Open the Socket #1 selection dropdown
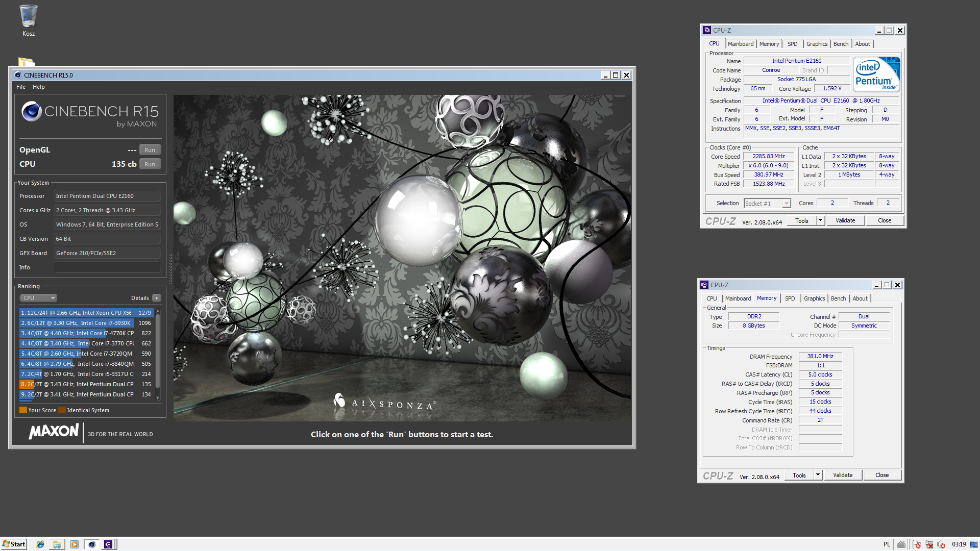980x551 pixels. click(767, 203)
